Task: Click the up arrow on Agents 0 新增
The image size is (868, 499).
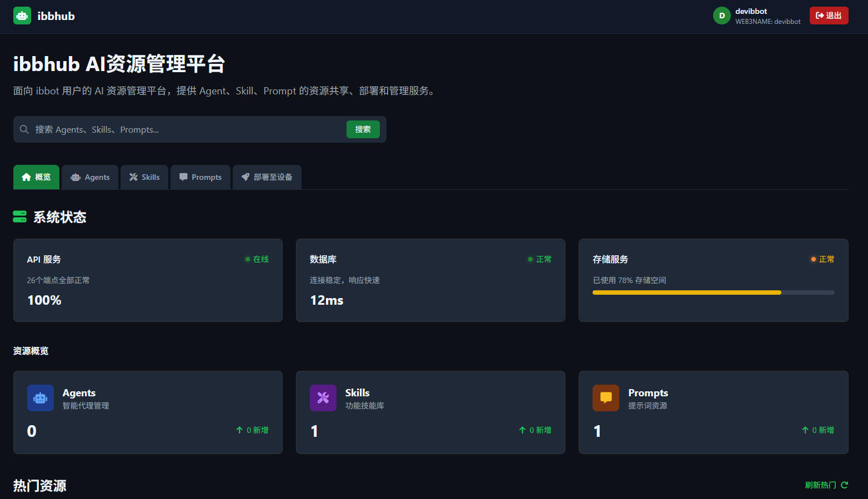Action: [x=239, y=430]
